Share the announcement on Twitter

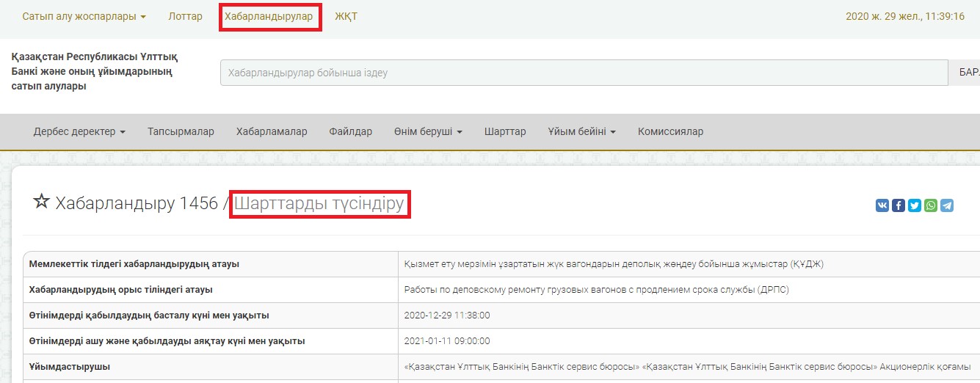pyautogui.click(x=915, y=206)
